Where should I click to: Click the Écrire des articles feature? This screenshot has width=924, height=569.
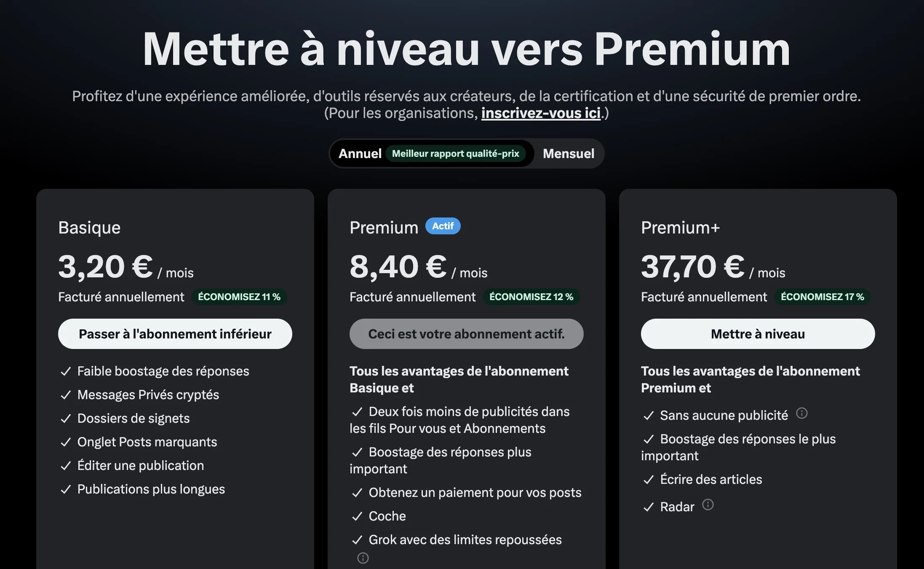coord(711,479)
